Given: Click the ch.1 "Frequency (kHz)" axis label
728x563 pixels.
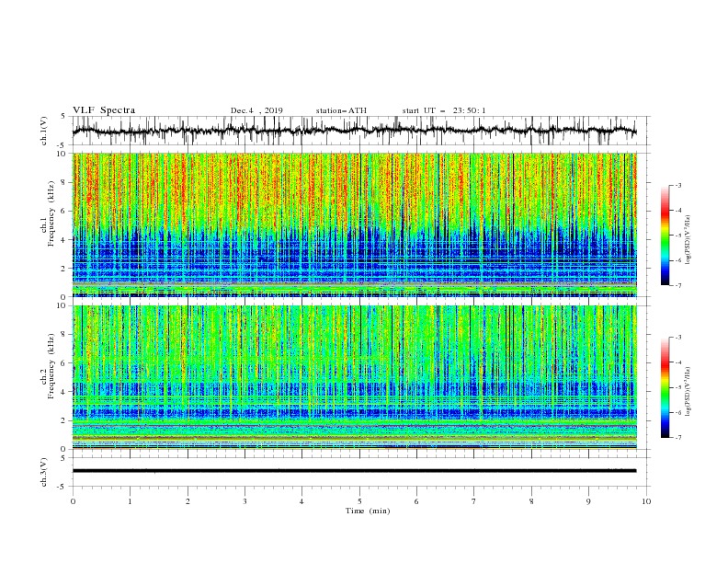Looking at the screenshot, I should pos(51,213).
